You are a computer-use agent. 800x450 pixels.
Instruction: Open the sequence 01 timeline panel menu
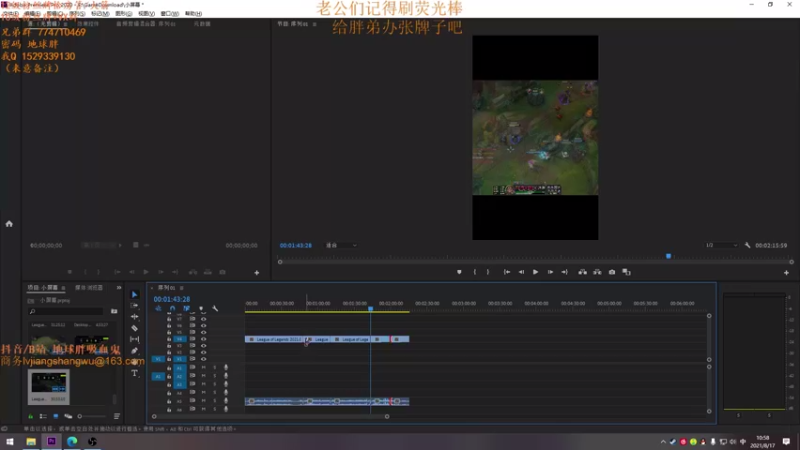click(182, 288)
